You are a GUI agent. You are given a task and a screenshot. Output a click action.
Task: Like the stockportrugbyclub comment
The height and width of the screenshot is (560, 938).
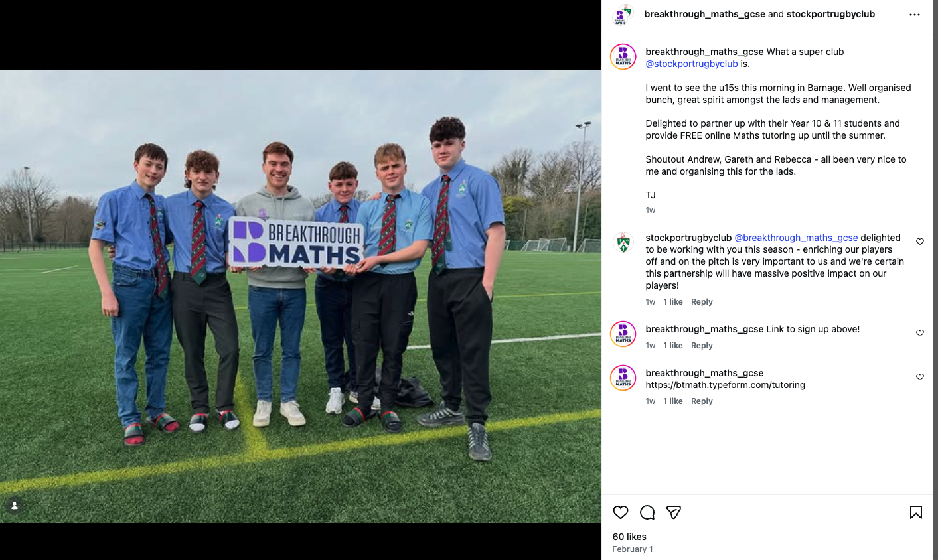point(920,242)
